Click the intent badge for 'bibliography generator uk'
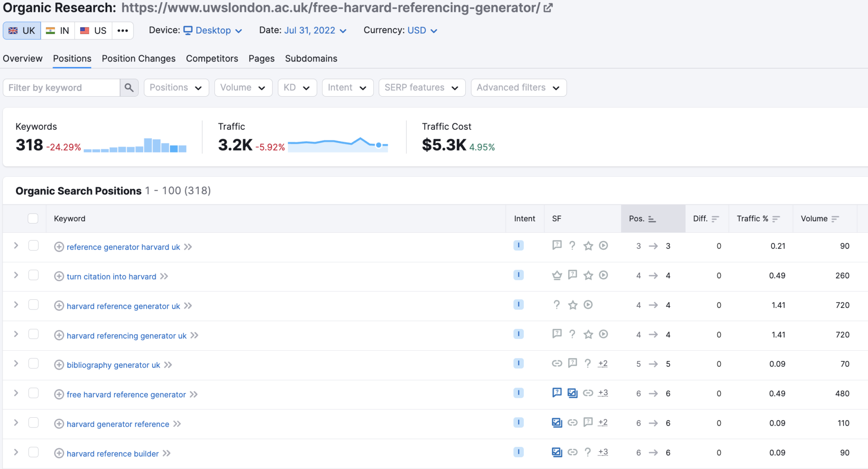 518,363
